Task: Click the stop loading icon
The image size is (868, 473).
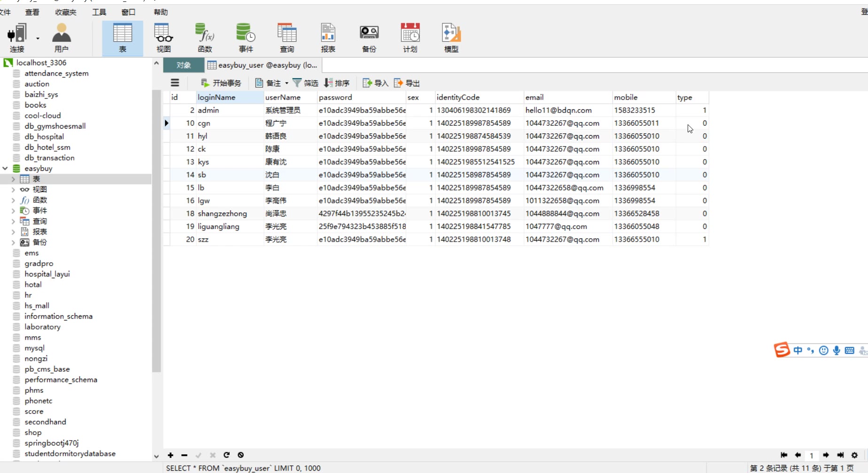Action: point(240,455)
